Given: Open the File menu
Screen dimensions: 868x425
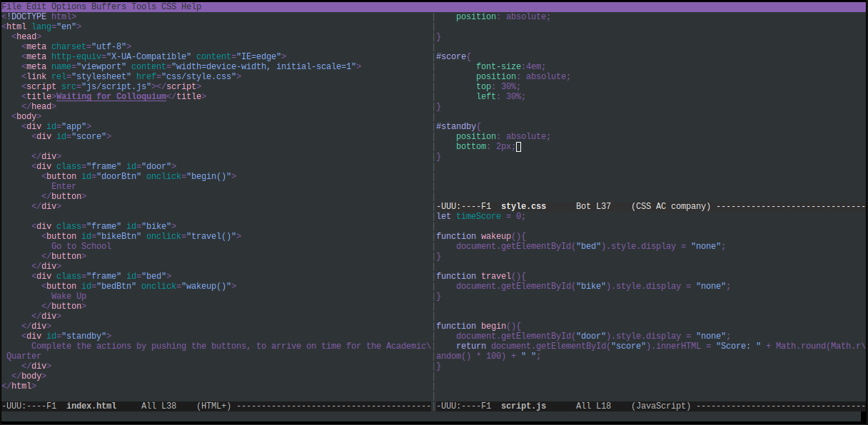Looking at the screenshot, I should (11, 6).
